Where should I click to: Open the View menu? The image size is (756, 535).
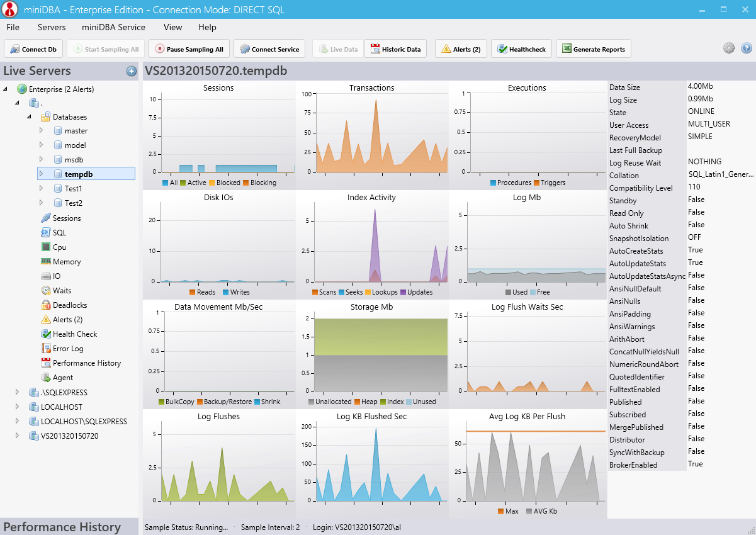click(172, 27)
